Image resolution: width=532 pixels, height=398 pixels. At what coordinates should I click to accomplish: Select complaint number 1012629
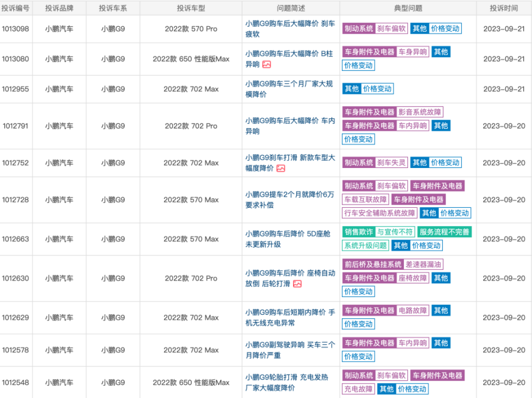16,318
